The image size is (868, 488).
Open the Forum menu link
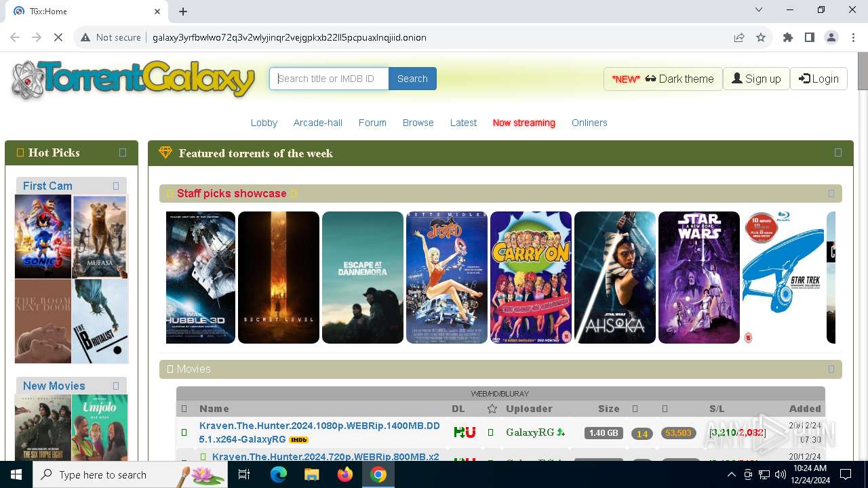point(372,123)
